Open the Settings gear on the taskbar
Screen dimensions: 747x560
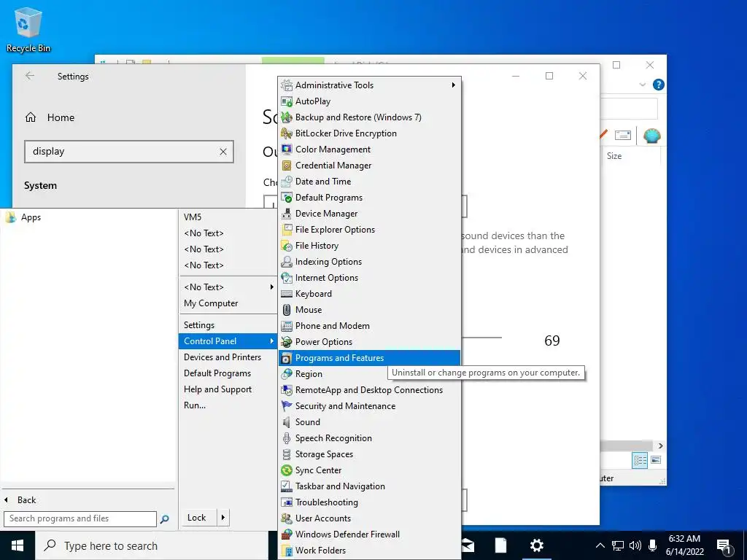(x=537, y=545)
